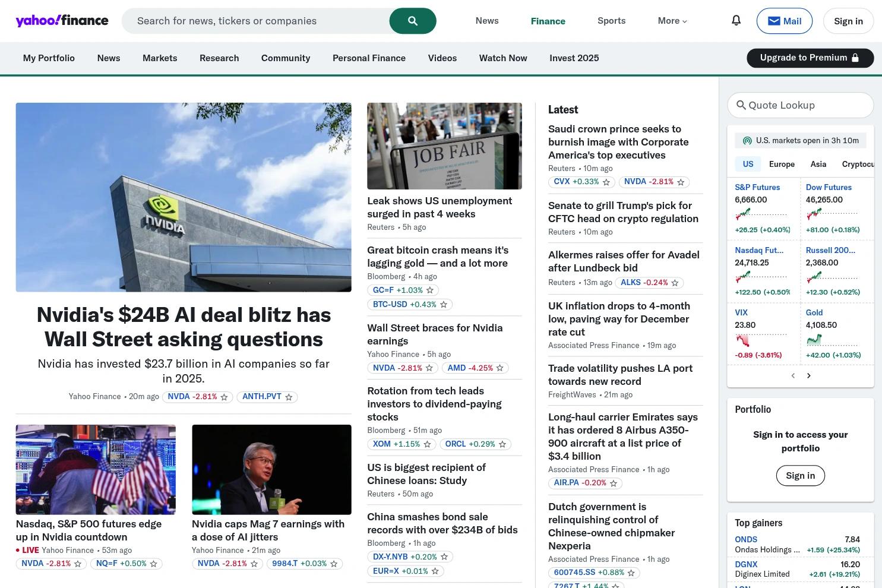
Task: Open the VIX quote link
Action: pyautogui.click(x=741, y=312)
